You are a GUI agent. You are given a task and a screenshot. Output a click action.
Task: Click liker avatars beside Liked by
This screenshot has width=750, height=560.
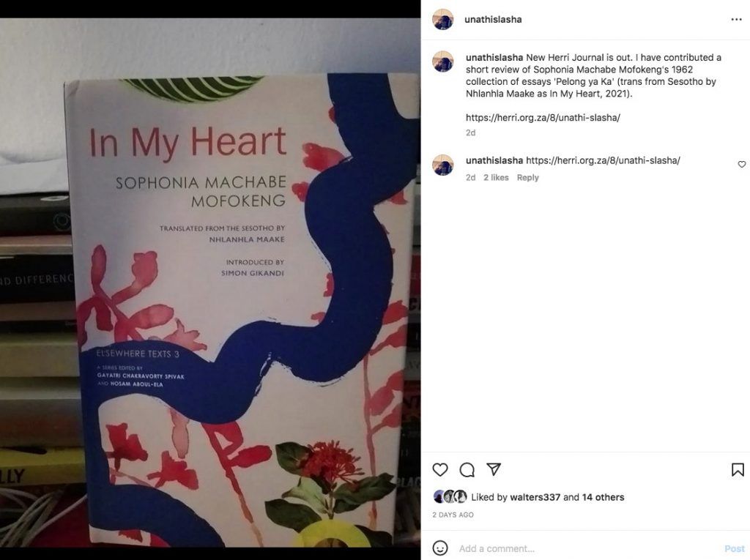point(450,497)
